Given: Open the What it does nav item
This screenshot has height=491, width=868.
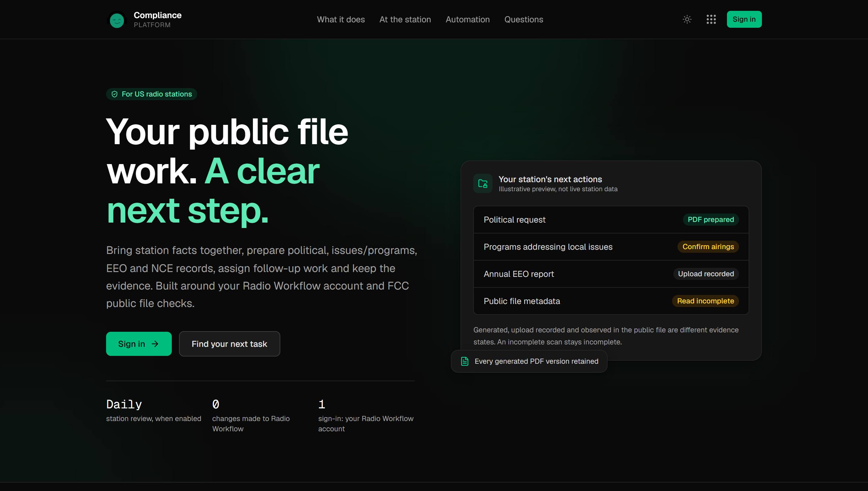Looking at the screenshot, I should 341,20.
